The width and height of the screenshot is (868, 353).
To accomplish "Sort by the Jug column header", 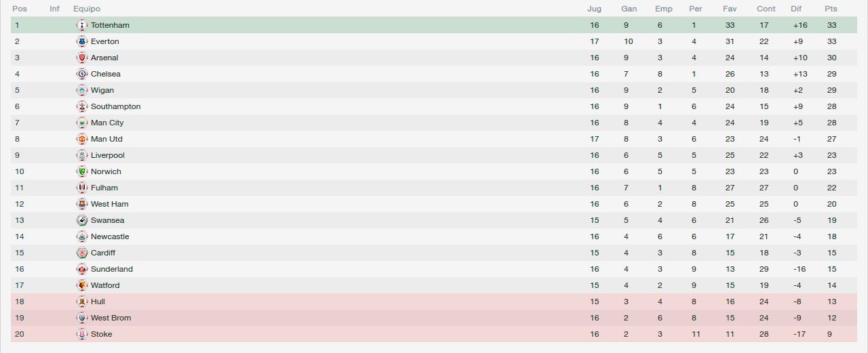I will [x=594, y=9].
